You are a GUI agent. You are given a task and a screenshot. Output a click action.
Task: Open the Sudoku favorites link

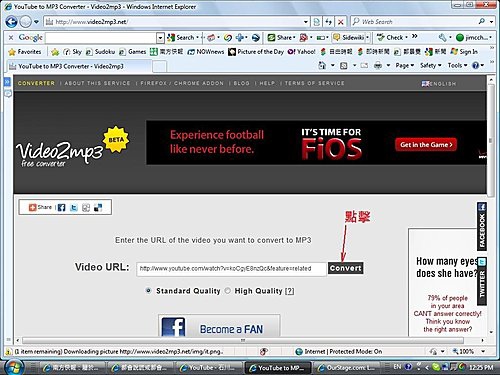click(101, 52)
